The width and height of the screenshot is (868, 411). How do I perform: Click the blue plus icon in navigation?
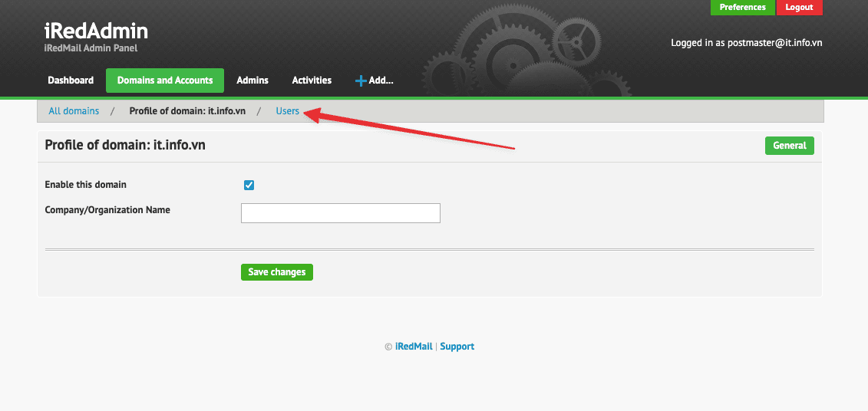pos(361,81)
